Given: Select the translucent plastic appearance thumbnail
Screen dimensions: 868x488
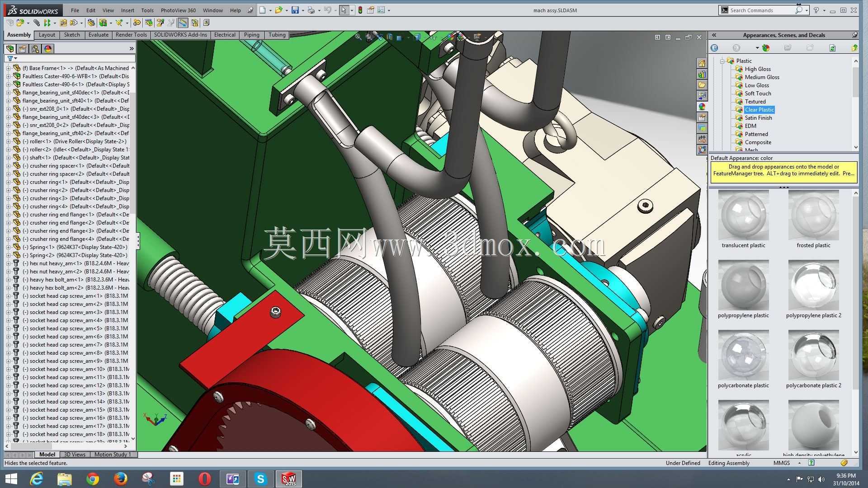Looking at the screenshot, I should (x=743, y=216).
